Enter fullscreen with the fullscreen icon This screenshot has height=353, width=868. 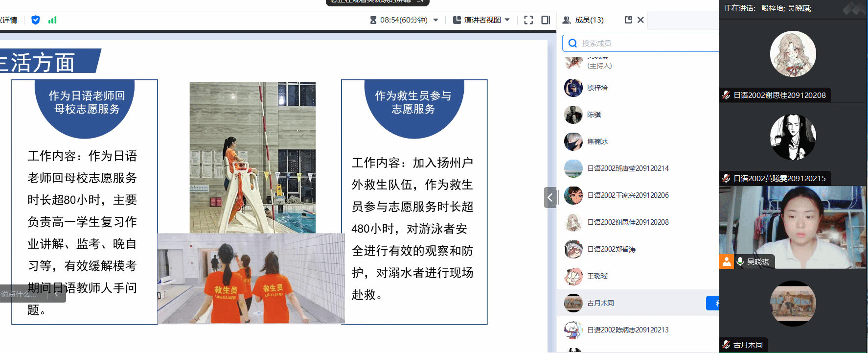click(528, 20)
